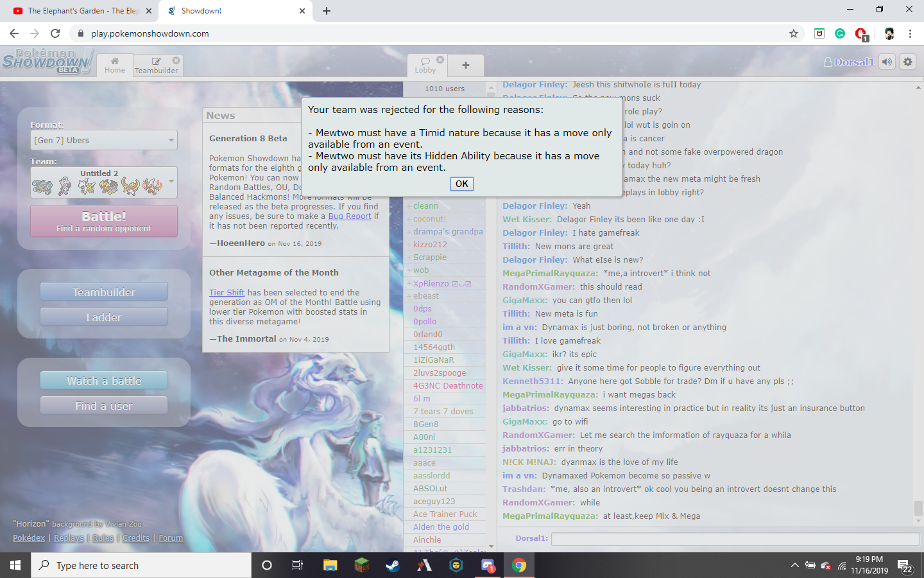Switch to the Lobby tab
Image resolution: width=924 pixels, height=578 pixels.
click(425, 65)
